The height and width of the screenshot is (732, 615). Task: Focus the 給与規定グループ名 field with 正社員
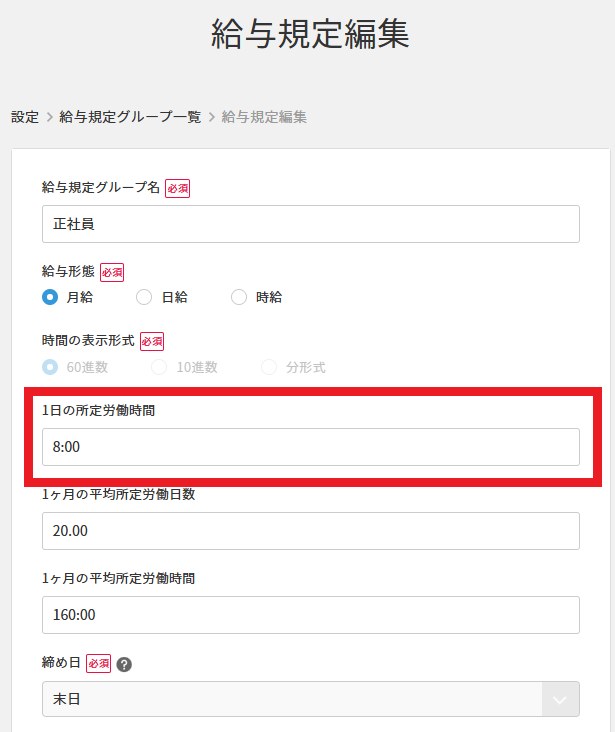click(x=311, y=224)
